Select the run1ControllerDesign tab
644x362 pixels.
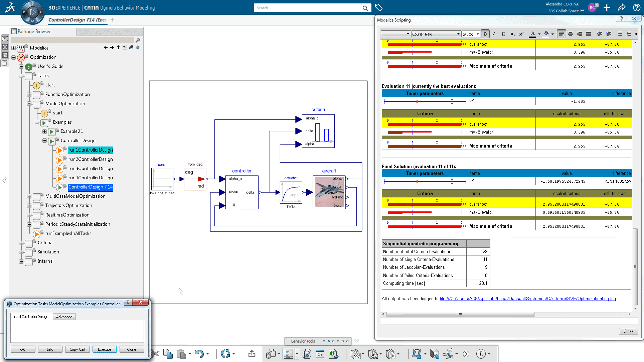pos(31,317)
